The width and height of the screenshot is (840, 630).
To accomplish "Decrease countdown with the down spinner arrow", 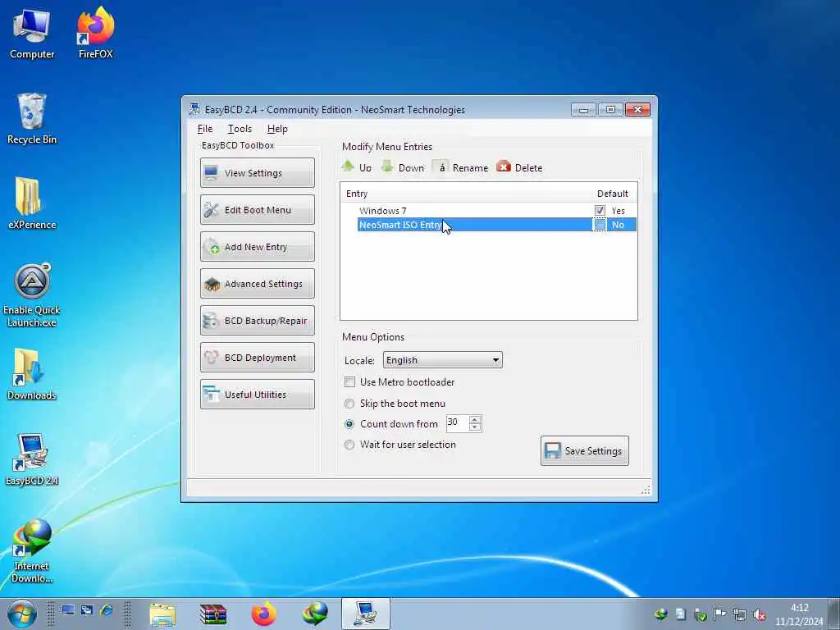I will tap(475, 427).
